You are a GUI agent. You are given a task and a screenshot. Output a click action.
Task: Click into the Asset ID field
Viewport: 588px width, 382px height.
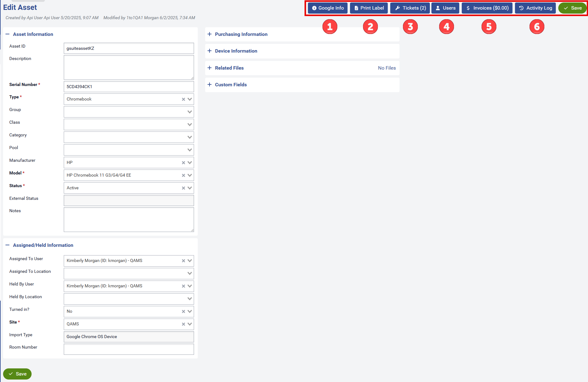pyautogui.click(x=129, y=49)
